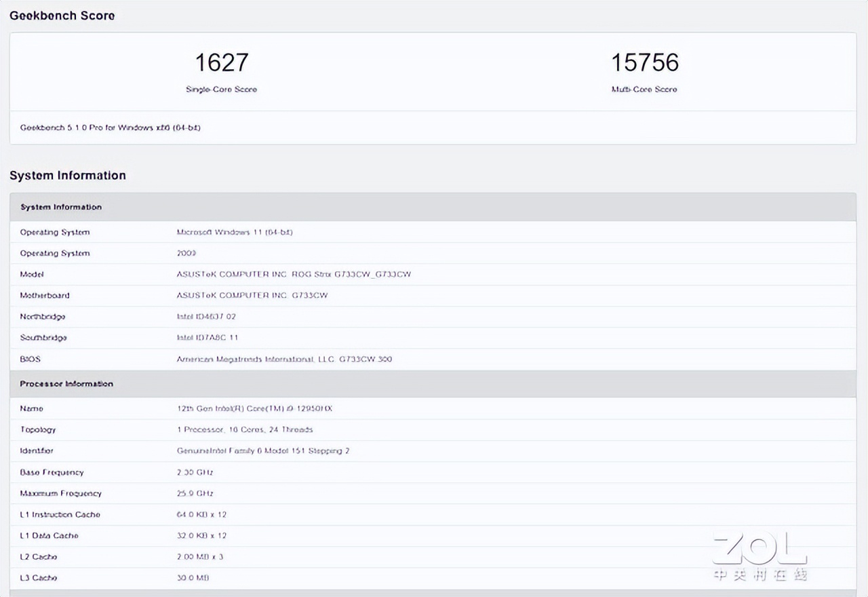Click the L1 Instruction Cache label
This screenshot has width=868, height=597.
(60, 514)
